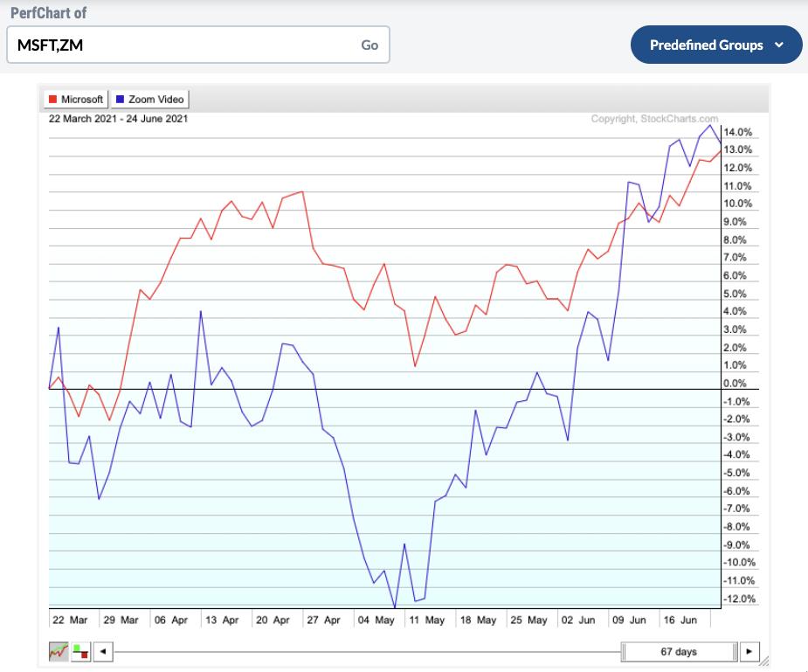Click the 04 May date label
The image size is (808, 672).
point(376,620)
